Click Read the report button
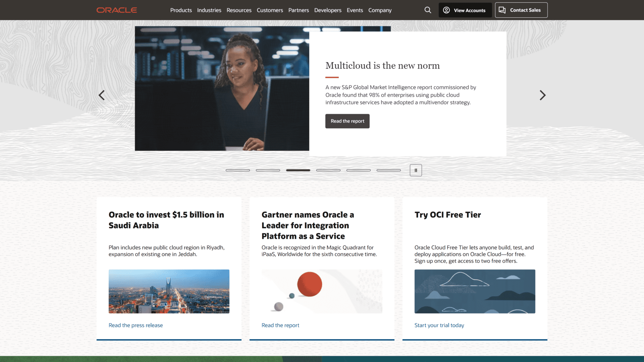The image size is (644, 362). pos(347,121)
